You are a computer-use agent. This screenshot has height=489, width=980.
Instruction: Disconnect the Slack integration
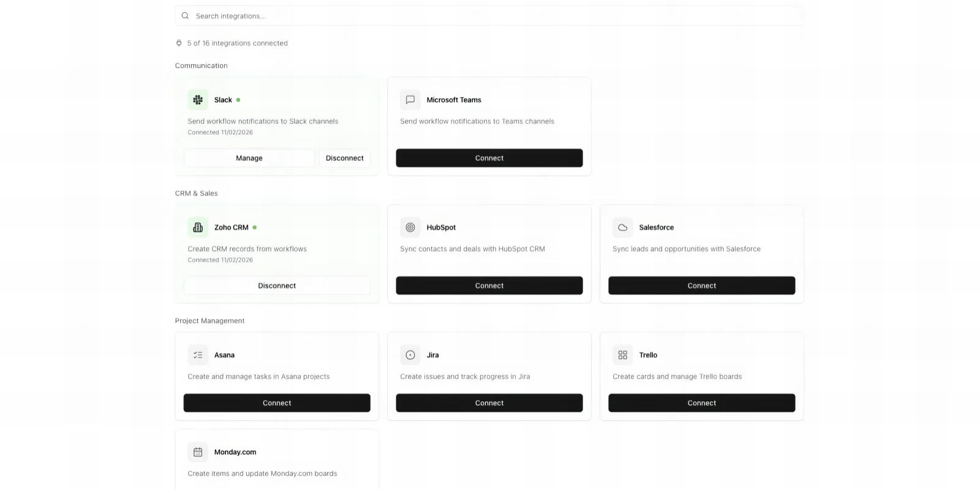point(344,157)
